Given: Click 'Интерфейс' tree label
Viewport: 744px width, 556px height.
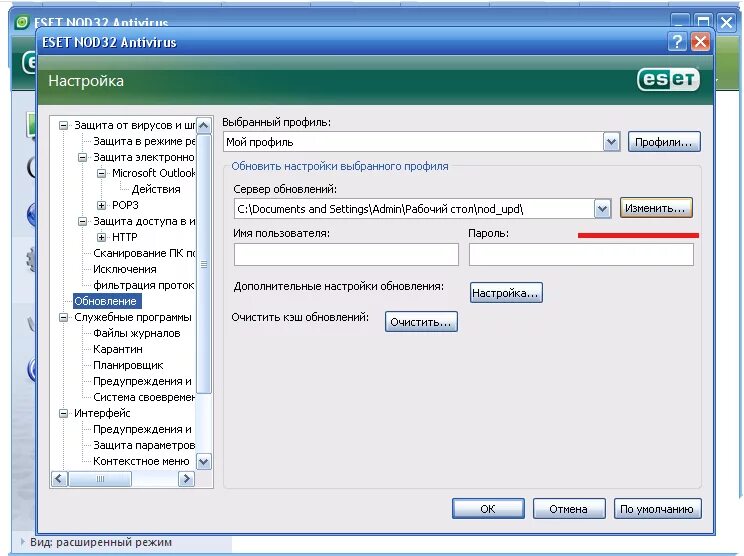Looking at the screenshot, I should click(x=102, y=413).
